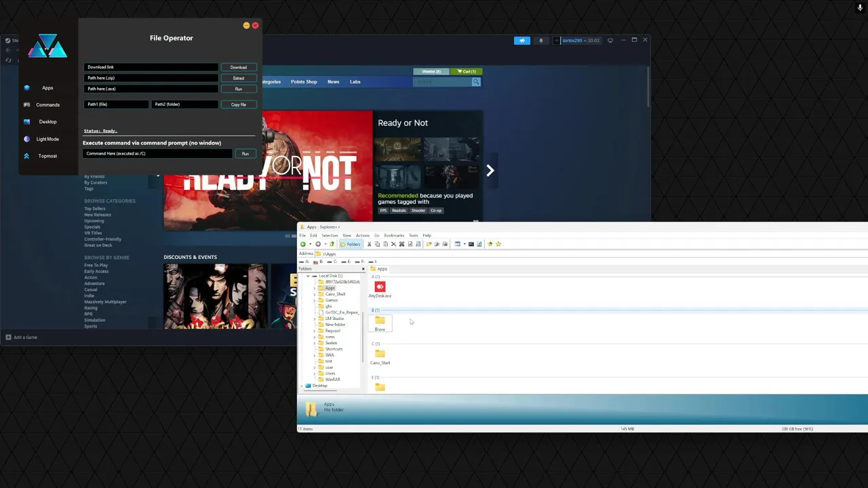The width and height of the screenshot is (868, 488).
Task: Click OS microphone icon in corner
Action: 860,7
